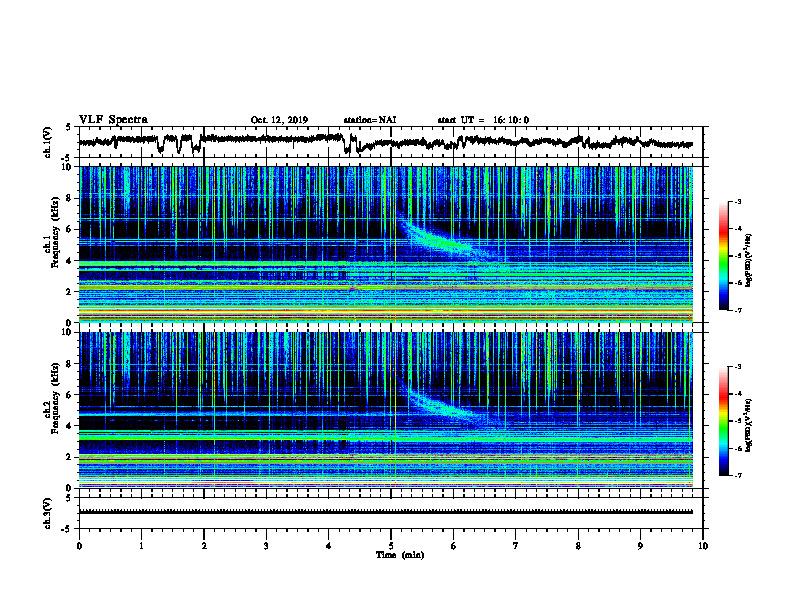Select the date text "Oct. 12, 2019"
Image resolution: width=792 pixels, height=612 pixels.
[x=279, y=120]
